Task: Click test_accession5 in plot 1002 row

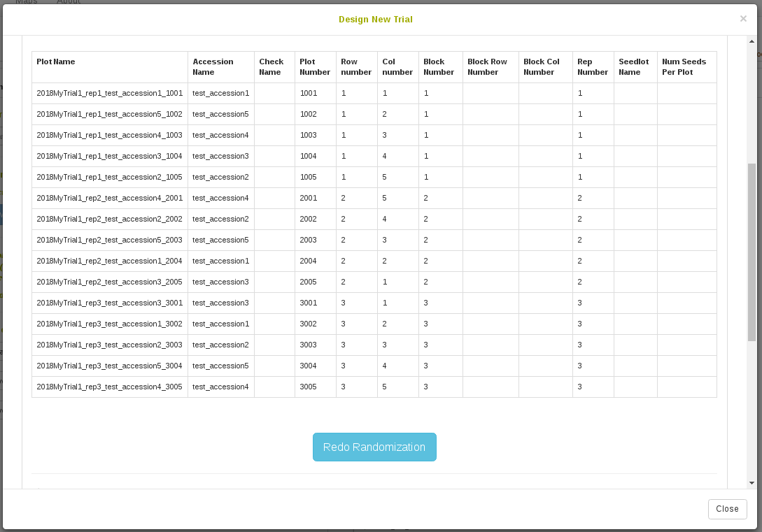Action: (x=220, y=114)
